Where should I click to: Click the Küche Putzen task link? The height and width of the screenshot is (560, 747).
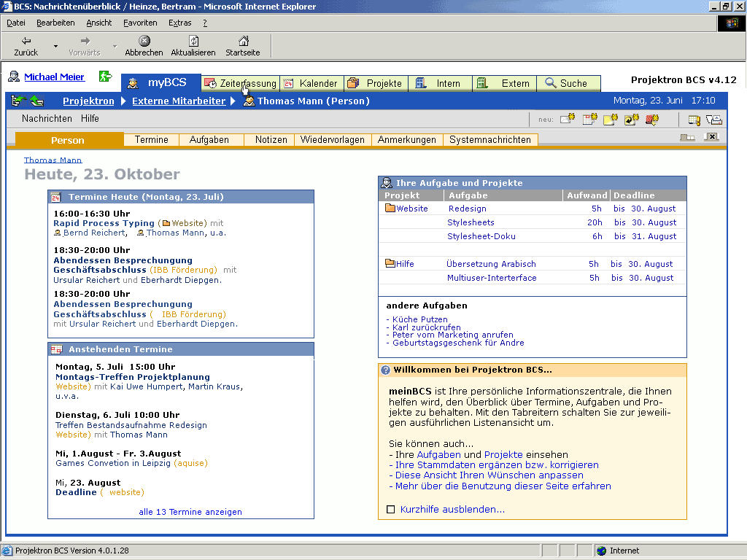pos(419,319)
